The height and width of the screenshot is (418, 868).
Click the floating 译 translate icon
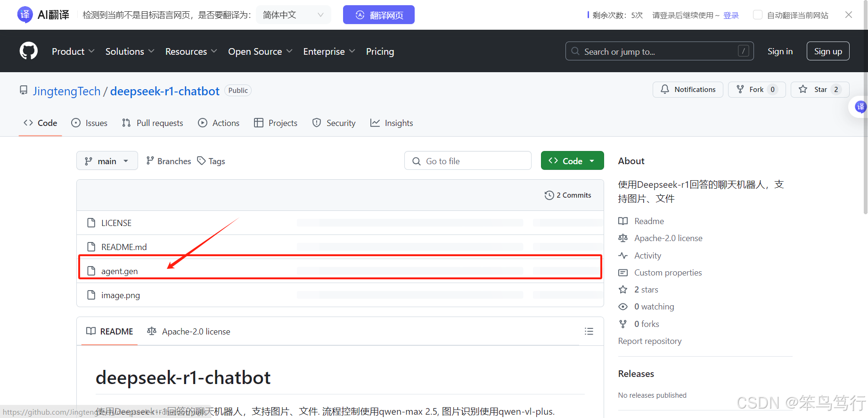pos(860,107)
